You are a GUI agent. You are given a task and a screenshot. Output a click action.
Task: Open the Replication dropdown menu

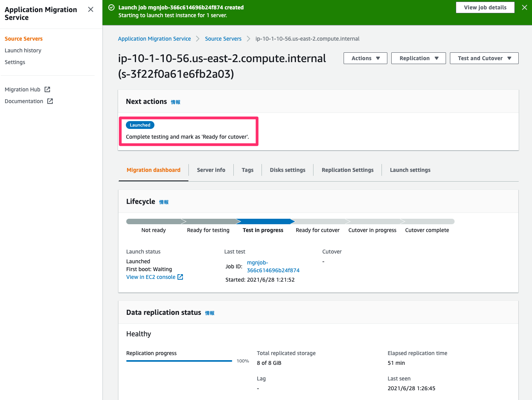coord(419,58)
